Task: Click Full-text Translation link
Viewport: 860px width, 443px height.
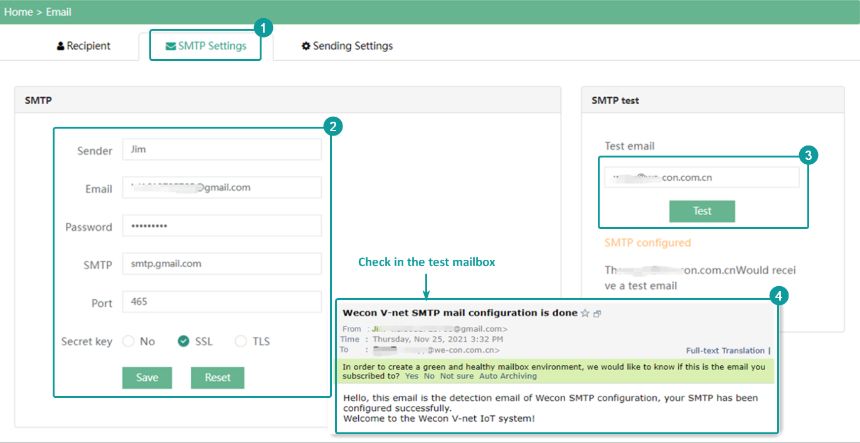Action: tap(725, 351)
